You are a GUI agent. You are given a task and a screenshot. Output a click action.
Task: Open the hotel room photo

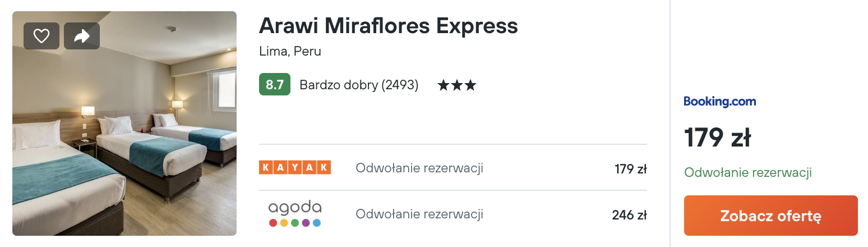pos(124,124)
